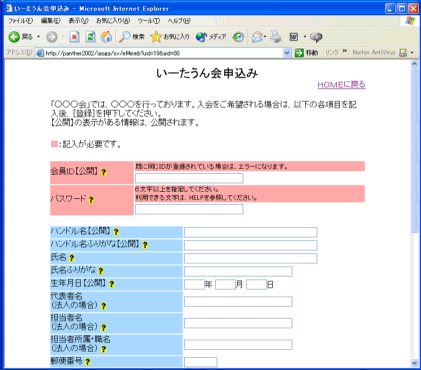This screenshot has height=370, width=421.
Task: Click the Norton AntiVirus icon
Action: [x=403, y=53]
